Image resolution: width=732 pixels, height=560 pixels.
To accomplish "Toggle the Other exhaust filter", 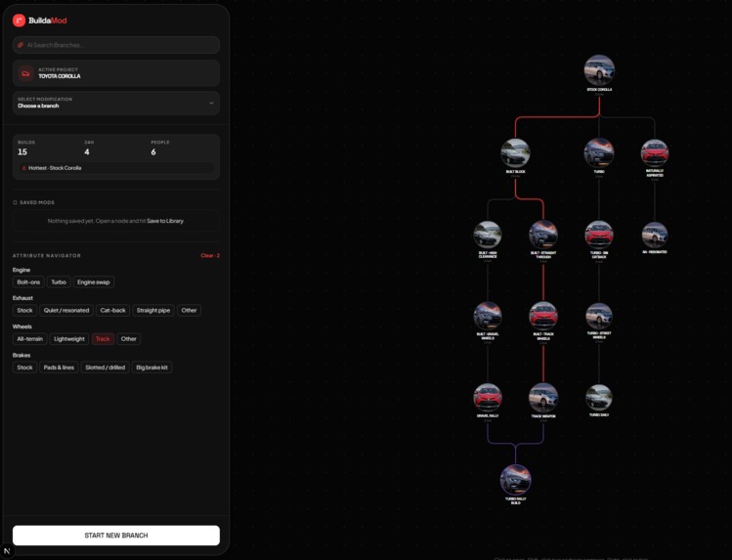I will click(x=189, y=311).
